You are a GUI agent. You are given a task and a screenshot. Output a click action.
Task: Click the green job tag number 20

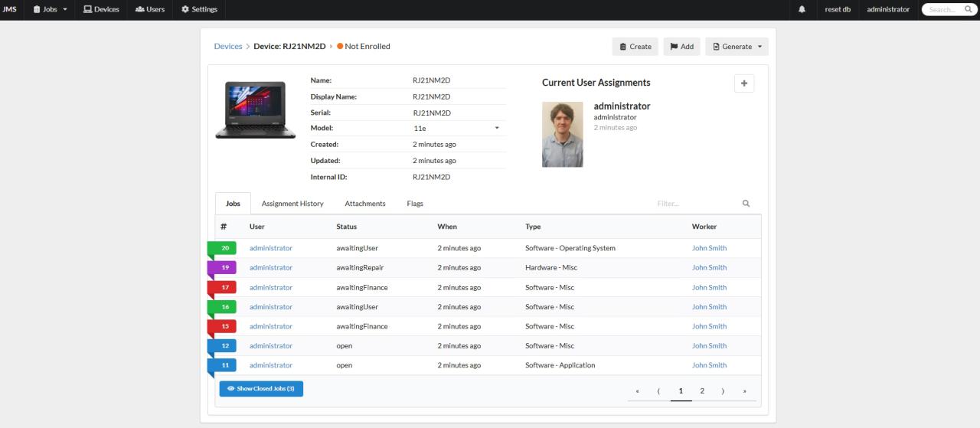click(225, 248)
